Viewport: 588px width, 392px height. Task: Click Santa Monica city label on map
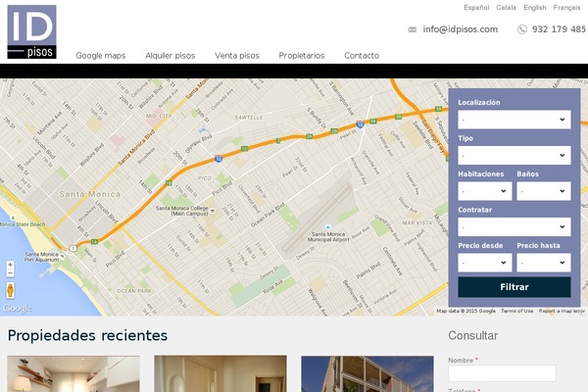pos(90,194)
